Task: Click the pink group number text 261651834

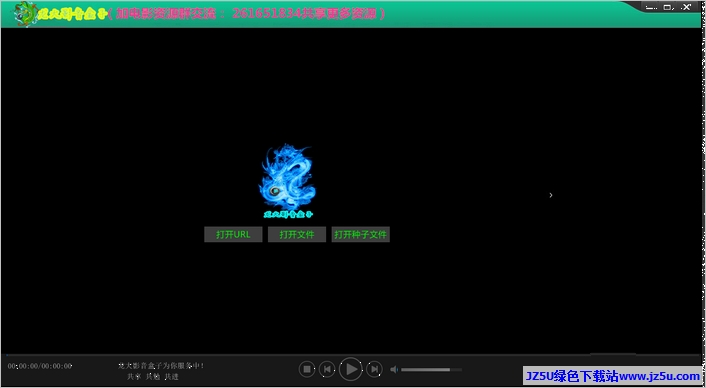Action: click(x=266, y=14)
